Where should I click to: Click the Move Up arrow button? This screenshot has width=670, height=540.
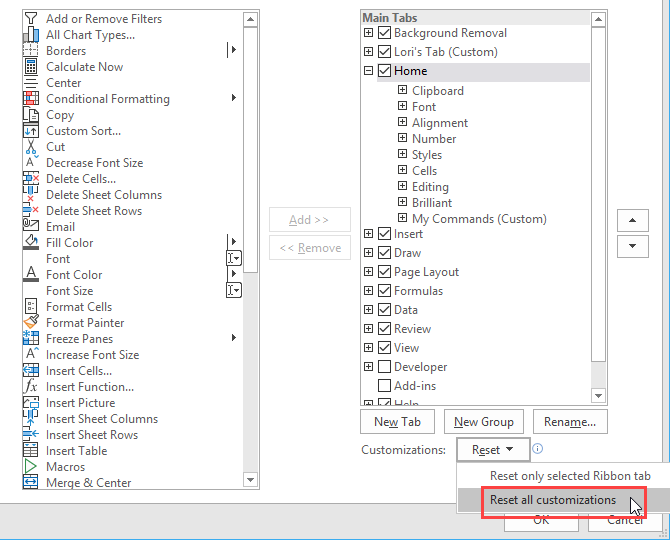click(x=633, y=220)
